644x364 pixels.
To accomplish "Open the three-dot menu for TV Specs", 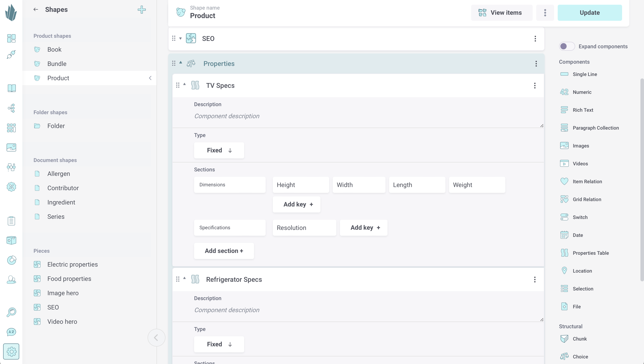I will point(535,85).
